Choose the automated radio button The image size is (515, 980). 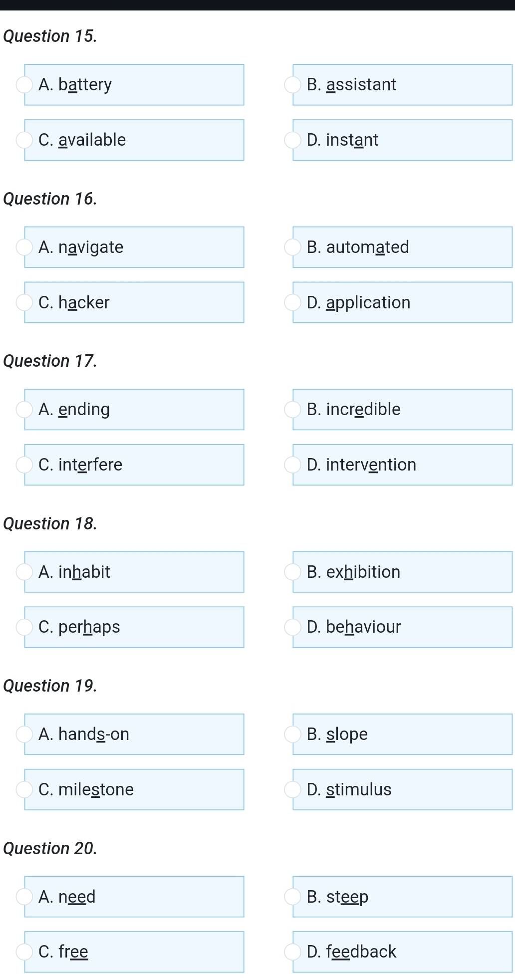tap(292, 247)
